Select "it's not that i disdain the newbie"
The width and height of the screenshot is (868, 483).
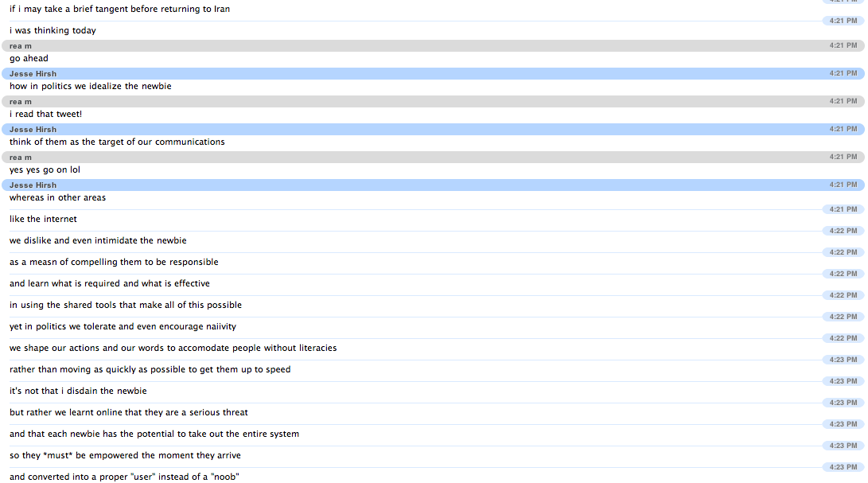pos(78,391)
